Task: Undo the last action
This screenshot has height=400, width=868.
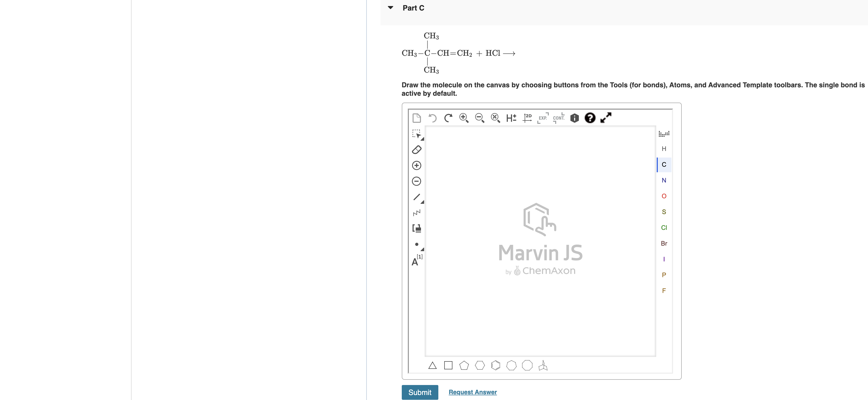Action: (432, 118)
